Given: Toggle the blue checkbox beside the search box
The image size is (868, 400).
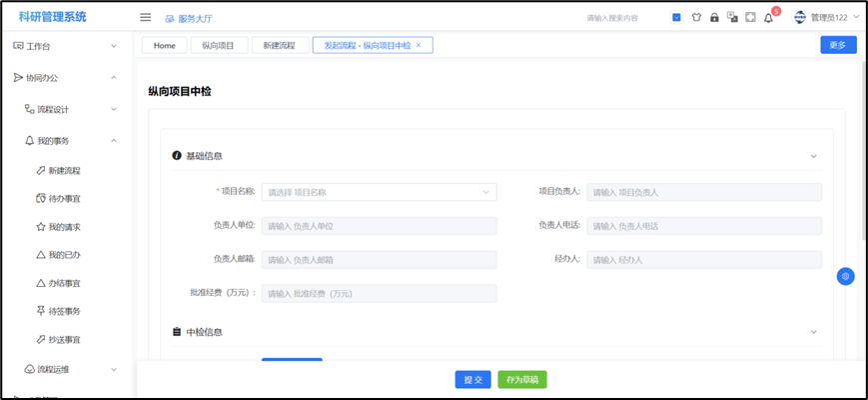Looking at the screenshot, I should tap(676, 17).
